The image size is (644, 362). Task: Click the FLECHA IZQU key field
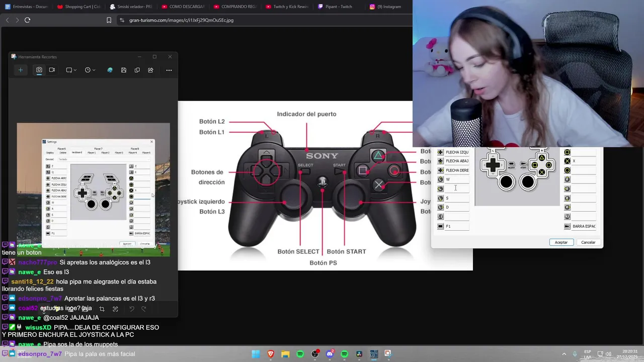coord(457,152)
